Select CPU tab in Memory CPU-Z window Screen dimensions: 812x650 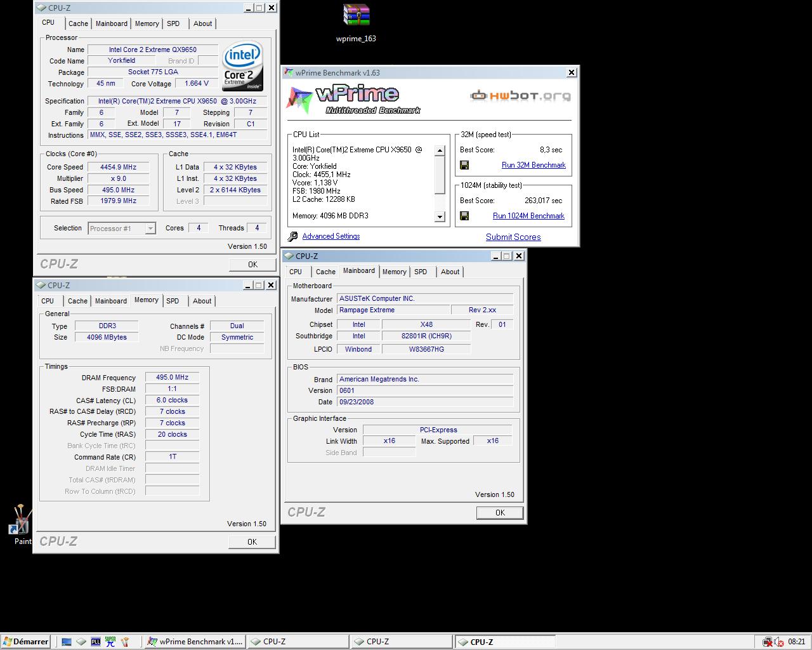48,301
